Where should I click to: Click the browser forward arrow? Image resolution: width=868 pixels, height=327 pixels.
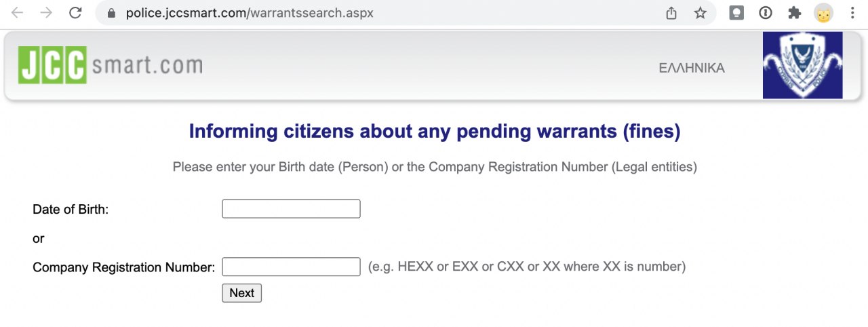(x=46, y=13)
